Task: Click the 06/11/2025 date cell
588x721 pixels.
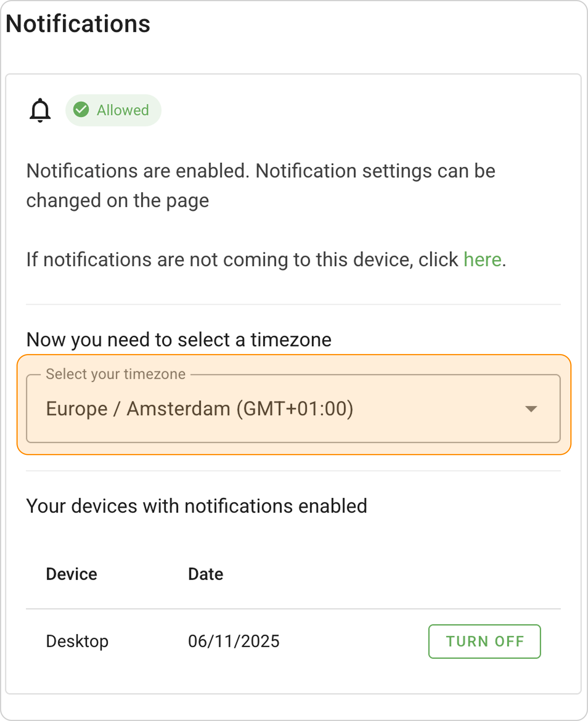Action: (234, 641)
